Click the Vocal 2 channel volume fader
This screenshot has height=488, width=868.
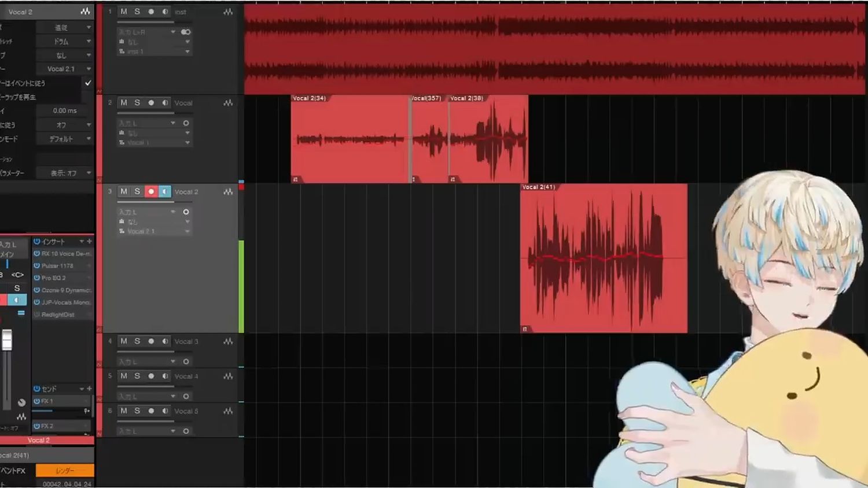click(x=7, y=340)
